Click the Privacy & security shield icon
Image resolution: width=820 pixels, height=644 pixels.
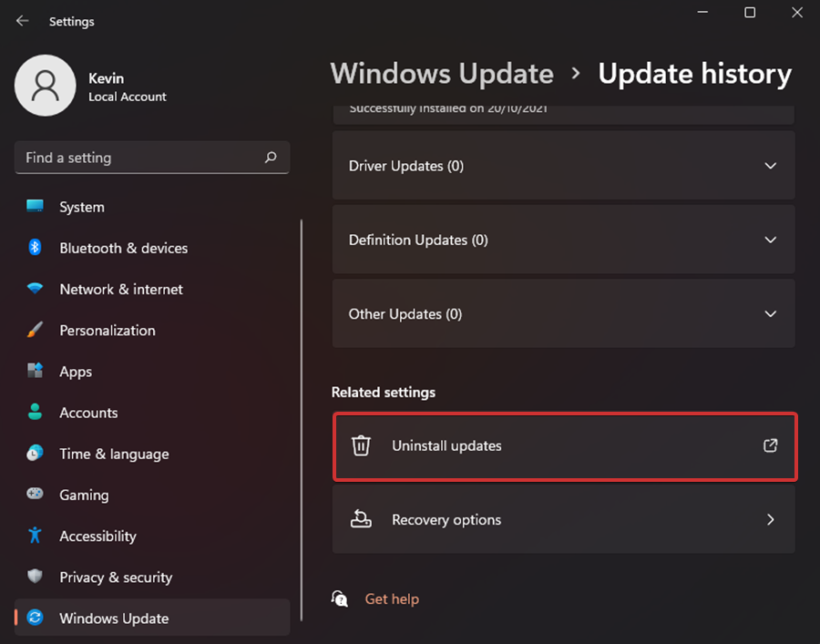36,577
